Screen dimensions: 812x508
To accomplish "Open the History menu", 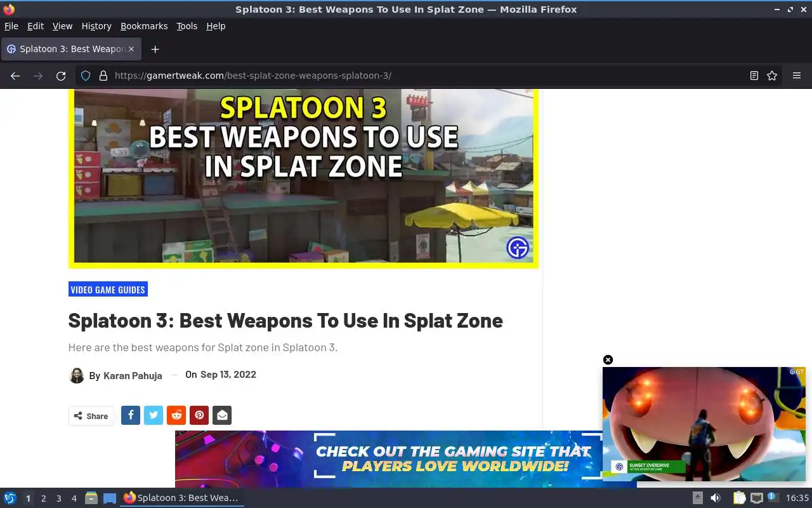I will (x=96, y=26).
